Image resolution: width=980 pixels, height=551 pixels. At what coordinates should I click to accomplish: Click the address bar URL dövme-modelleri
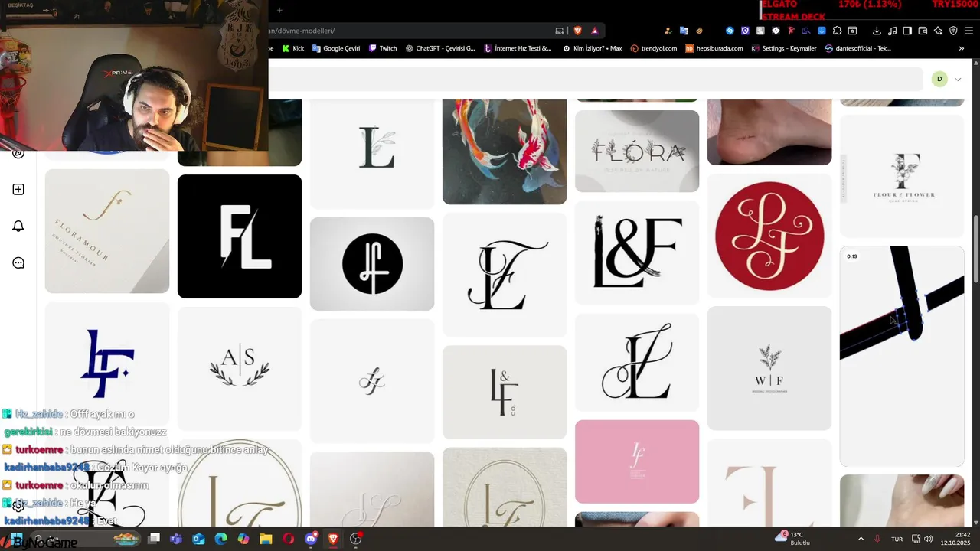click(x=302, y=31)
